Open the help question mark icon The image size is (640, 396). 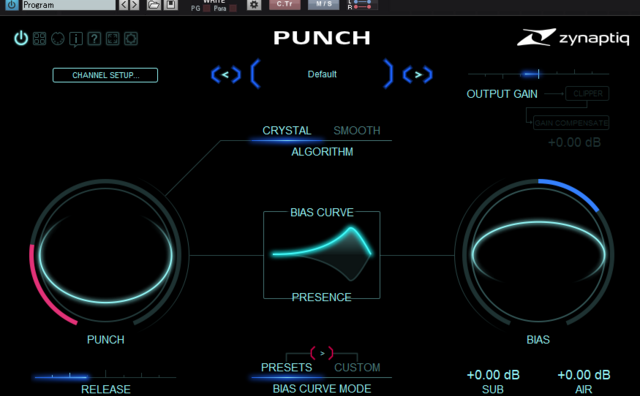(x=94, y=39)
